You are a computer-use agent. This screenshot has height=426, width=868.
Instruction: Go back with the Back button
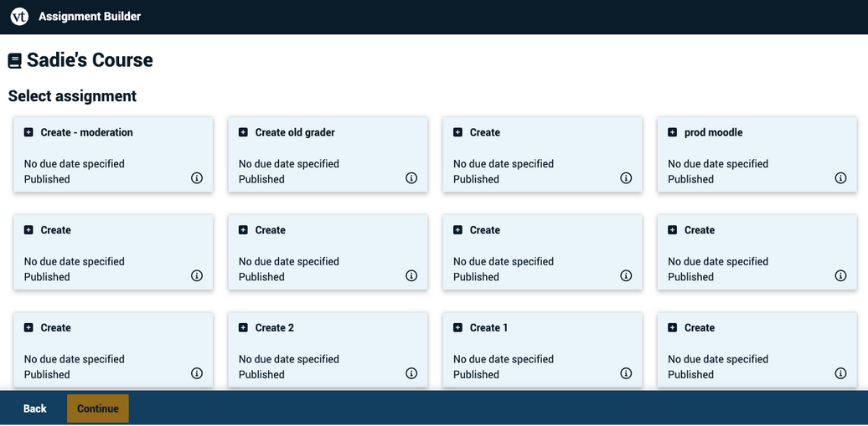pos(35,409)
